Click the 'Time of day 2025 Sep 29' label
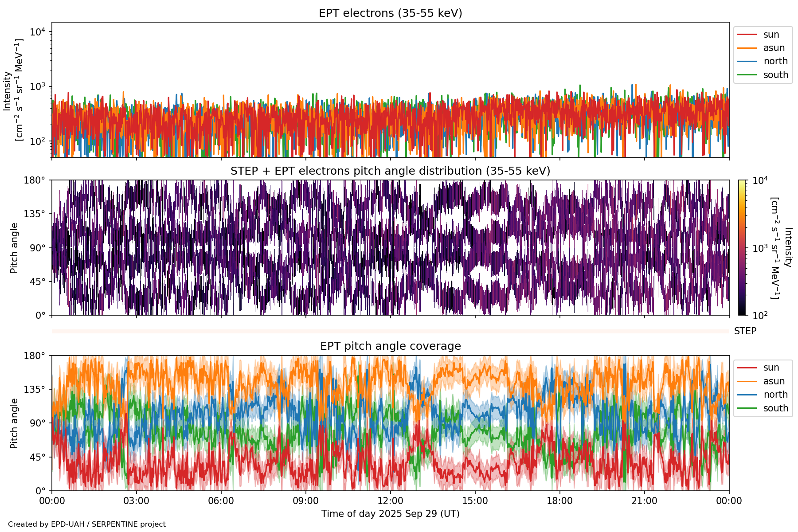 (x=390, y=514)
